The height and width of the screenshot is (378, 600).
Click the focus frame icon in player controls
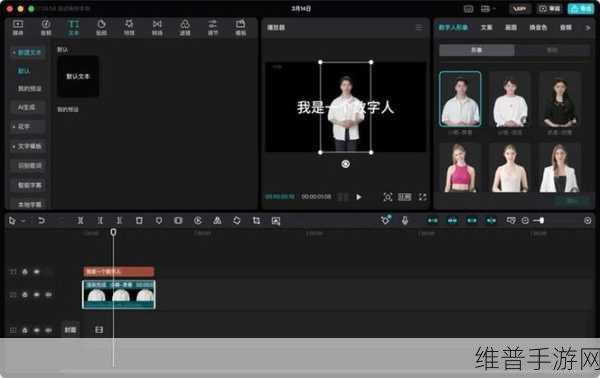388,197
